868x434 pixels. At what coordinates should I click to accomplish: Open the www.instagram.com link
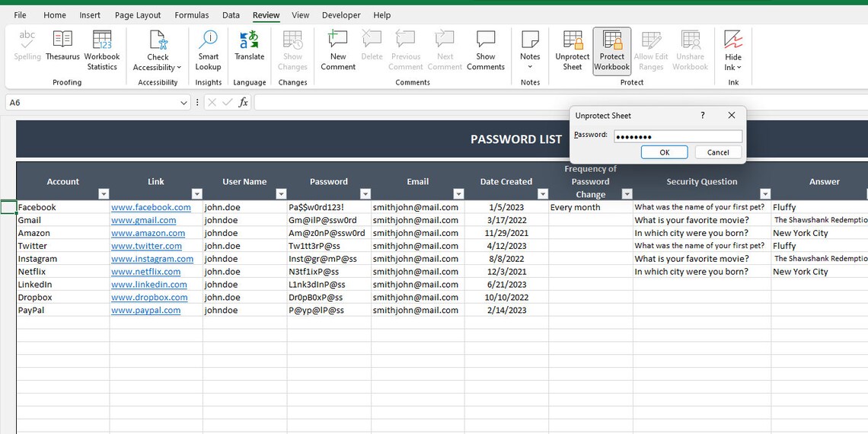(x=152, y=259)
